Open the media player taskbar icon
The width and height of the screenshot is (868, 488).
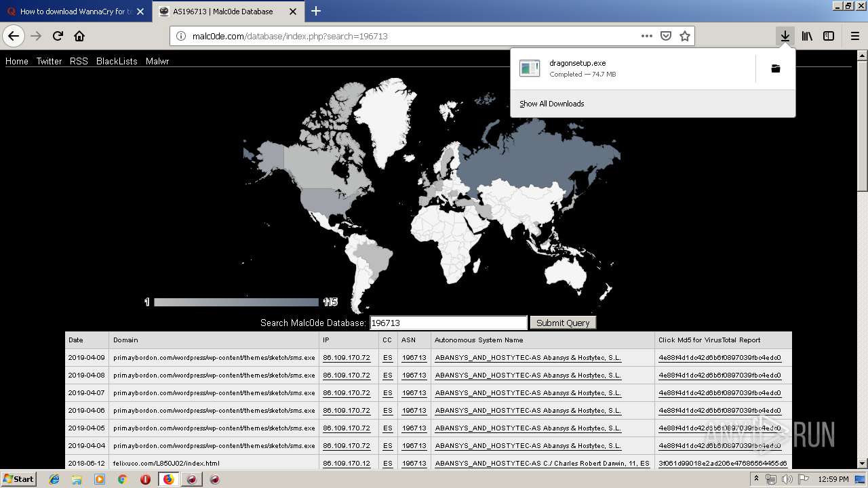coord(100,479)
